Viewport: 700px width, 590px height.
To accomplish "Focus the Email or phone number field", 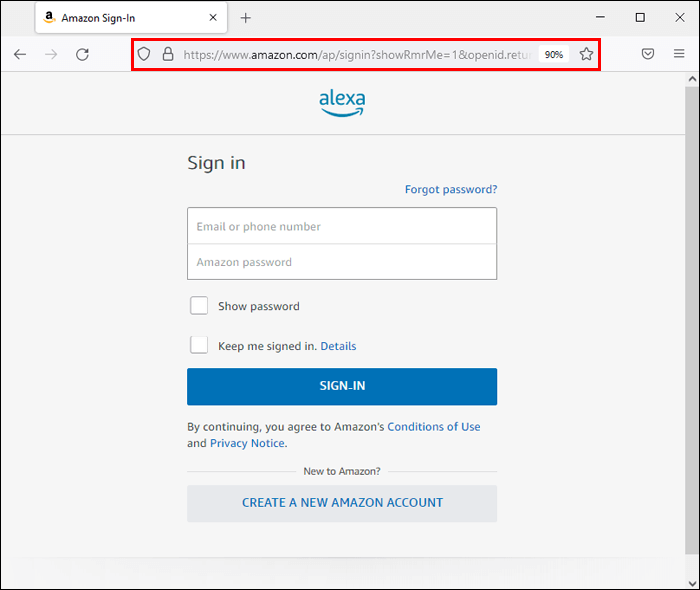I will pyautogui.click(x=342, y=226).
